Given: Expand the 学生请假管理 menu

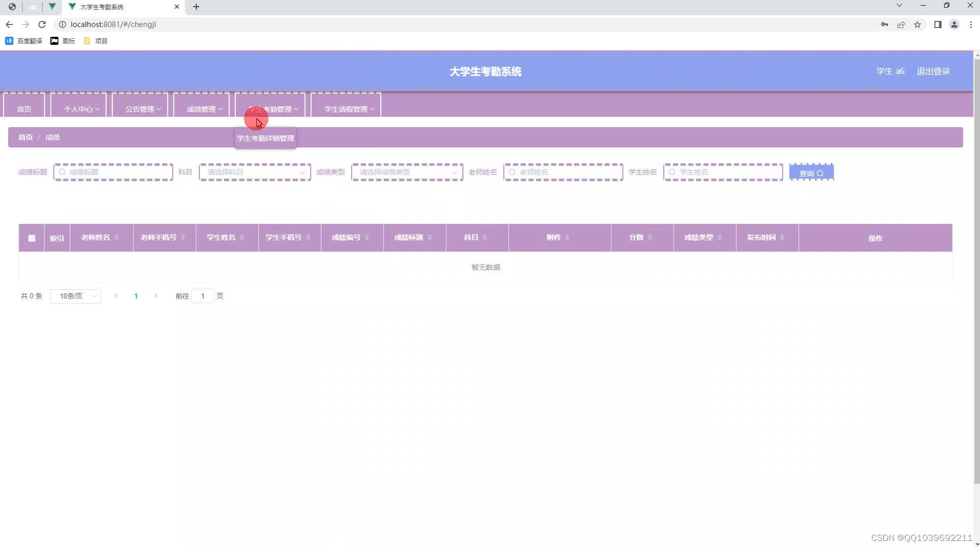Looking at the screenshot, I should [x=346, y=106].
